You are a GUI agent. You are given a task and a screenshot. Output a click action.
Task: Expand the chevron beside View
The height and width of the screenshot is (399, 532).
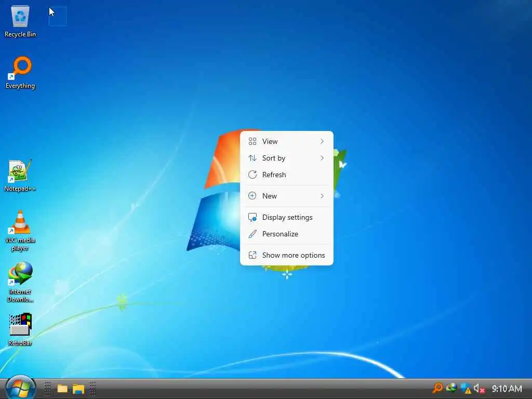point(322,141)
